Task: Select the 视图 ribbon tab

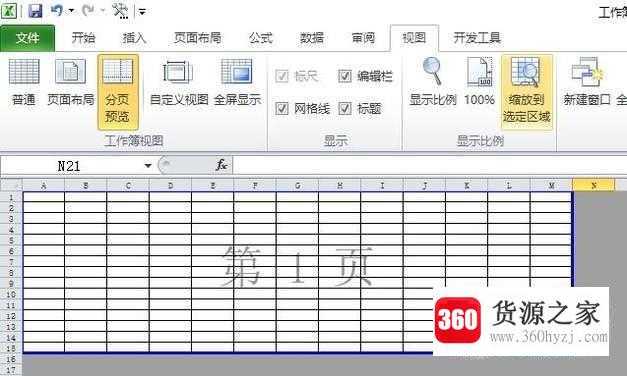Action: click(x=414, y=38)
